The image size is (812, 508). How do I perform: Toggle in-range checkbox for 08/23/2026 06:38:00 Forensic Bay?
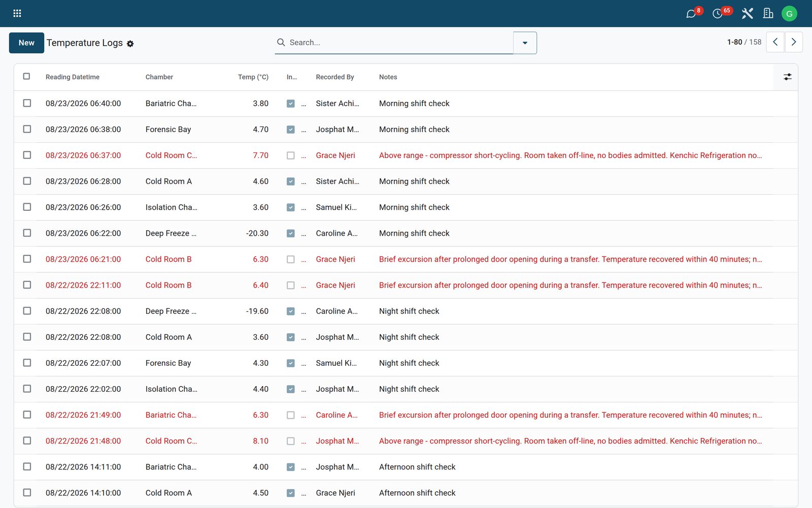[290, 130]
